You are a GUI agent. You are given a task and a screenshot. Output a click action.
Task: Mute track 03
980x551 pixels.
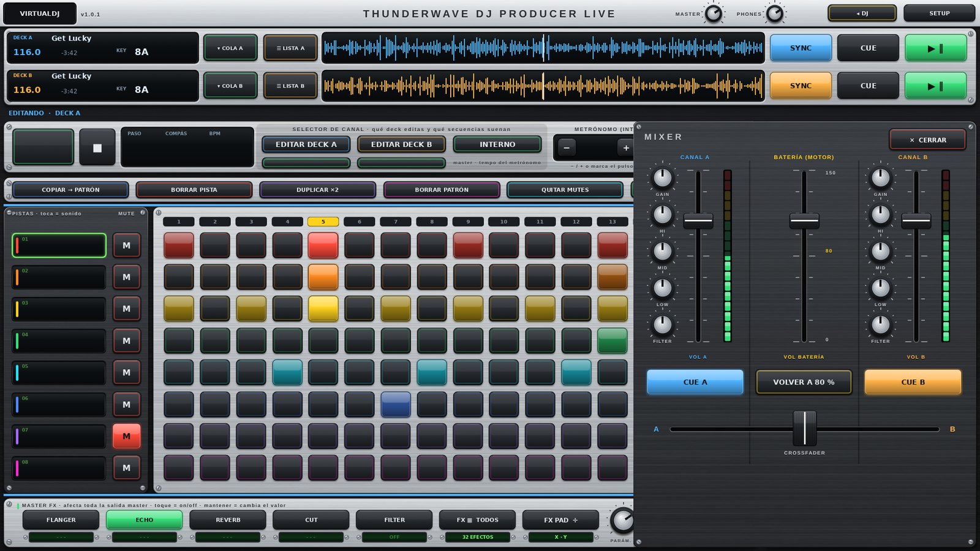[126, 309]
